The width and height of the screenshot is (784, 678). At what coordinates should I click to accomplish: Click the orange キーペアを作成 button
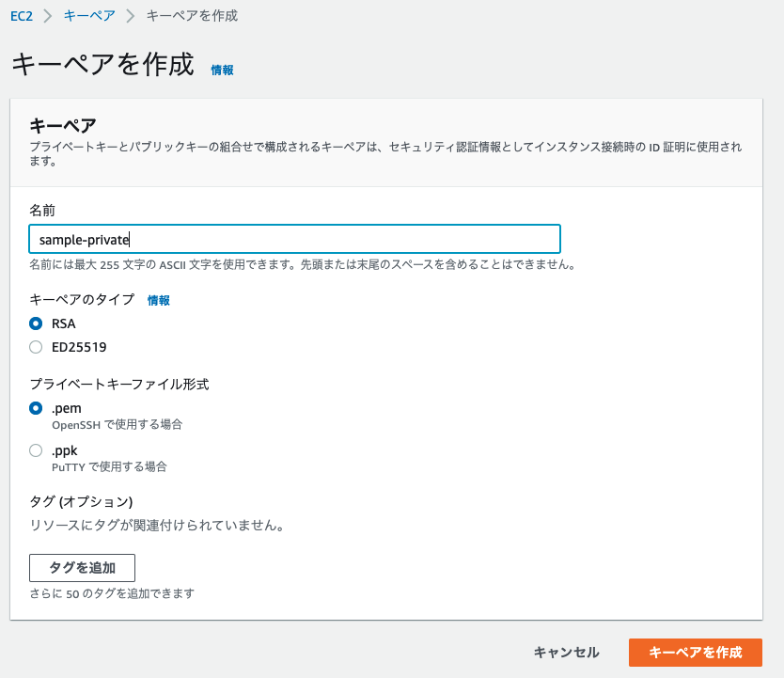tap(696, 653)
